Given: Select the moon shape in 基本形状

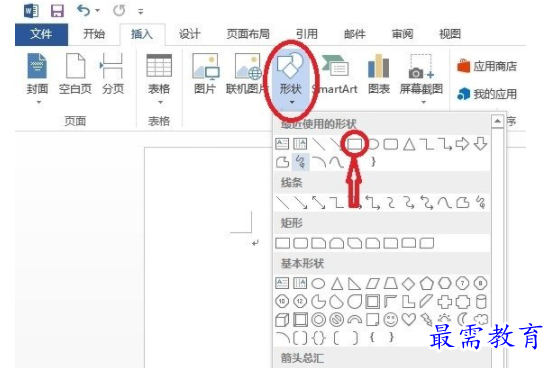Looking at the screenshot, I should point(463,319).
